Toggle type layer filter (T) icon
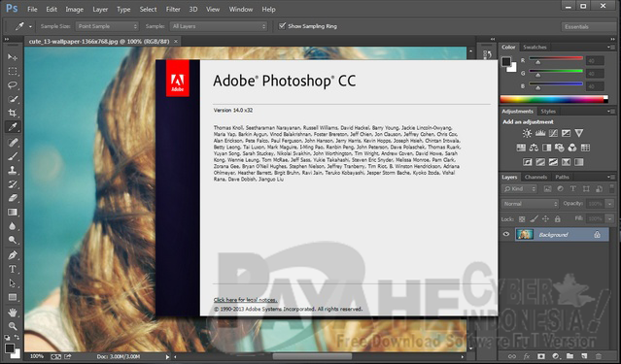 tap(572, 189)
